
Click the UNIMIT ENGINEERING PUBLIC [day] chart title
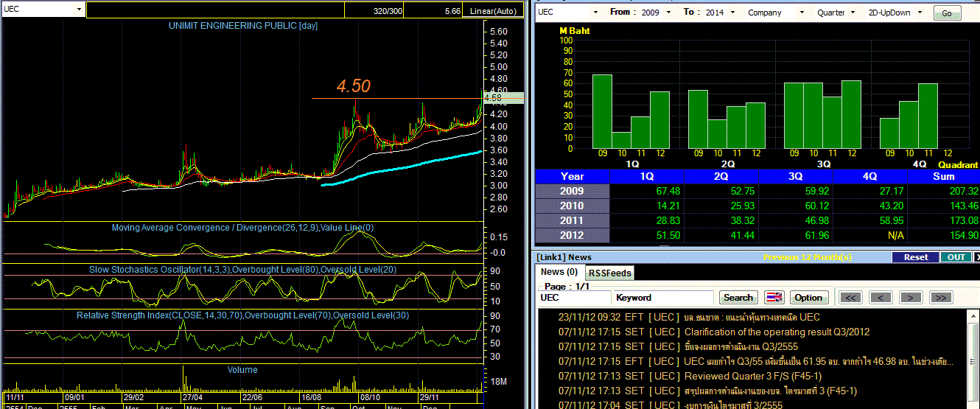[x=243, y=26]
